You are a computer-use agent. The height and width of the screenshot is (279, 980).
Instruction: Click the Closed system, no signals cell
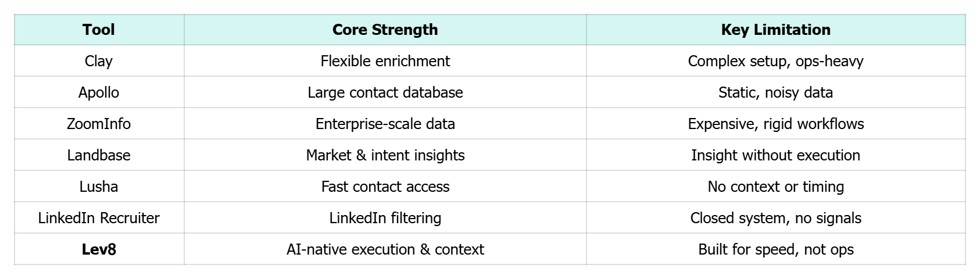pyautogui.click(x=775, y=218)
